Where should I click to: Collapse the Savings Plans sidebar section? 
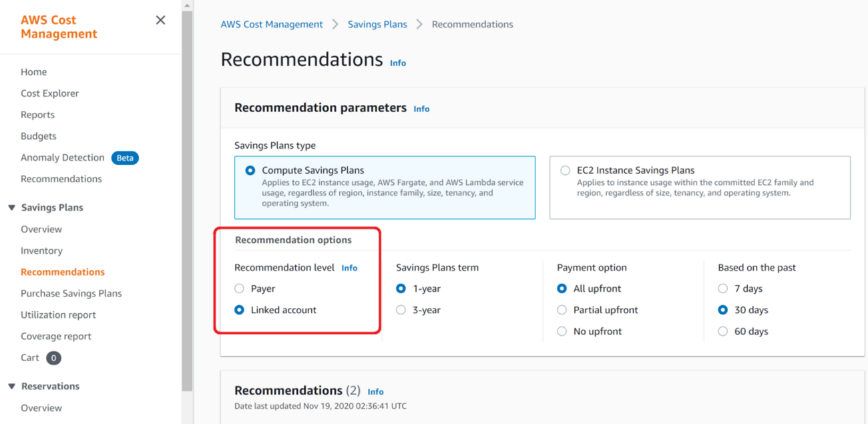11,208
